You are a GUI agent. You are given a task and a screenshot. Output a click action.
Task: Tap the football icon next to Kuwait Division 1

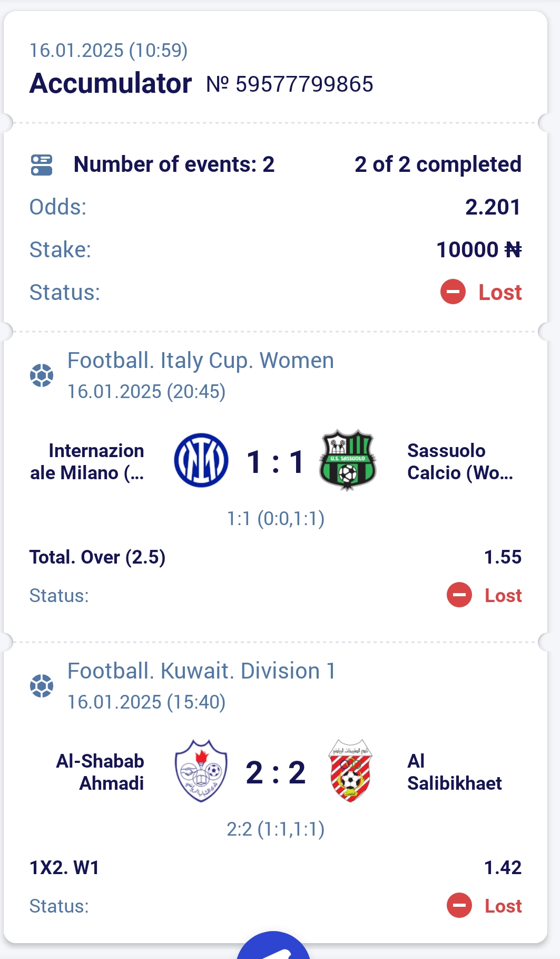(42, 686)
